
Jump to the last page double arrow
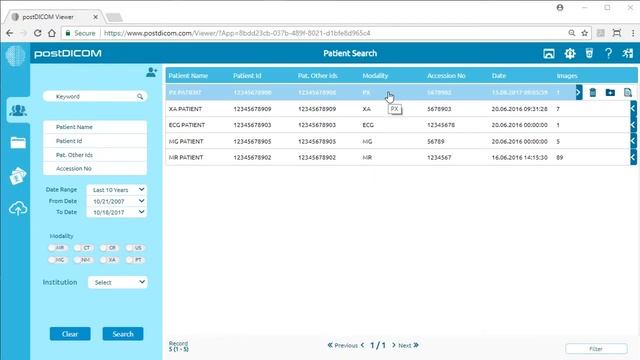(x=416, y=345)
